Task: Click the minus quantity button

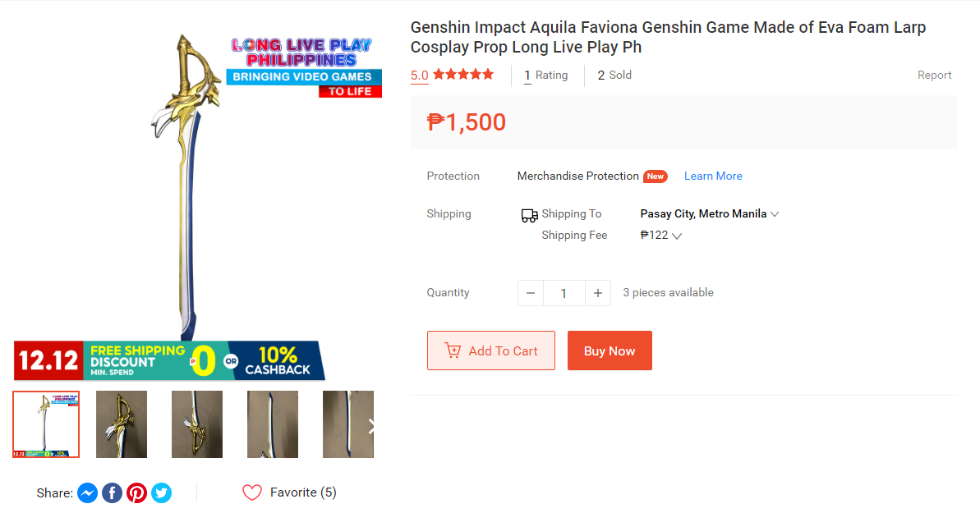Action: [531, 293]
